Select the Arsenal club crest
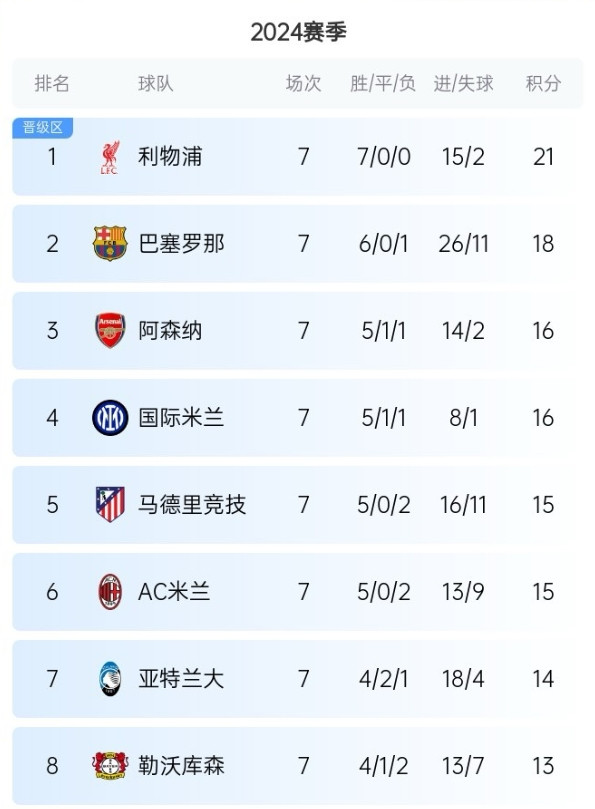Viewport: 595px width, 809px height. pos(110,330)
